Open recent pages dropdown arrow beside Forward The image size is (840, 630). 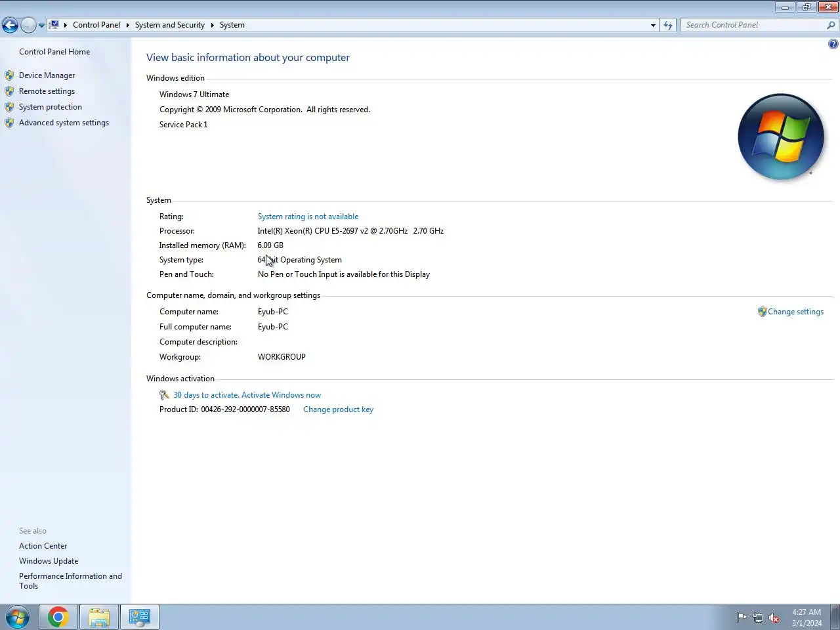[41, 26]
